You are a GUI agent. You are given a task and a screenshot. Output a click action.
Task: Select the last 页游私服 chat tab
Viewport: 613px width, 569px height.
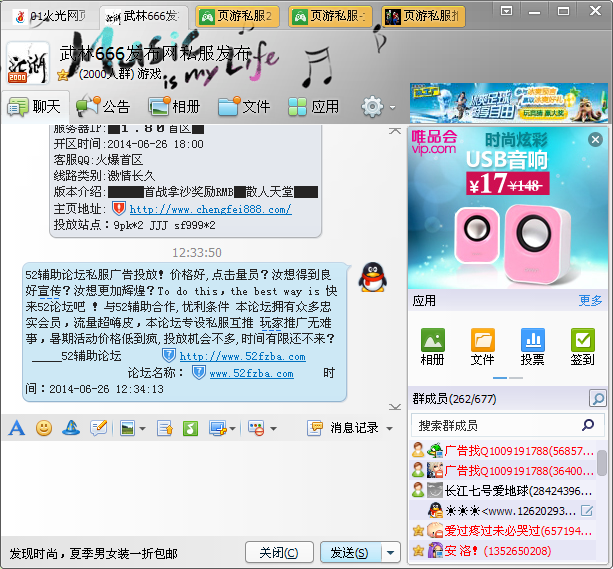click(424, 16)
